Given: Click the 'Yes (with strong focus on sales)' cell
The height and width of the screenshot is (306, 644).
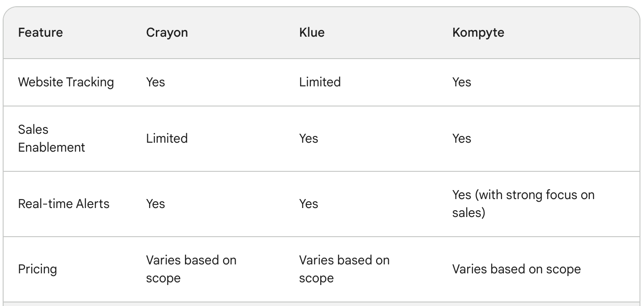Looking at the screenshot, I should [524, 204].
